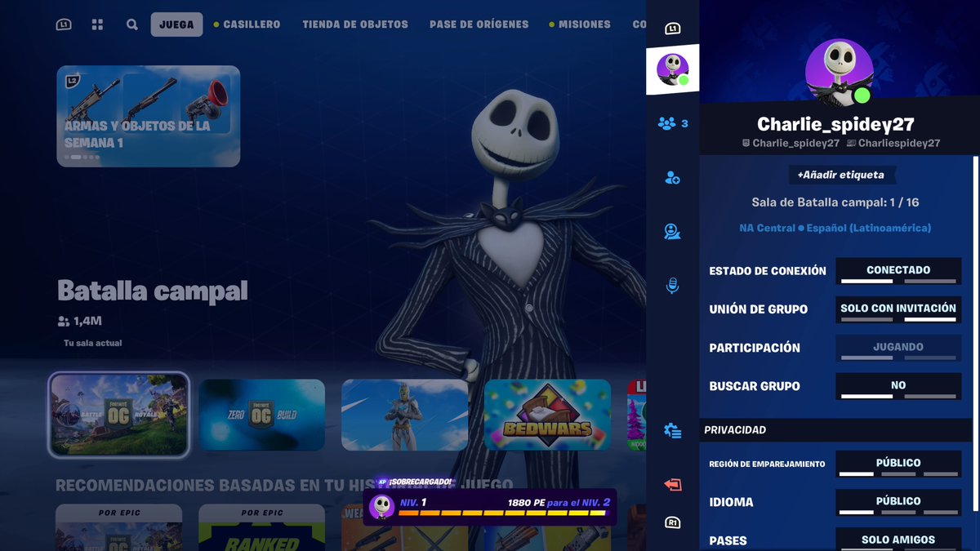Open the grid menu icon
980x551 pixels.
[97, 24]
